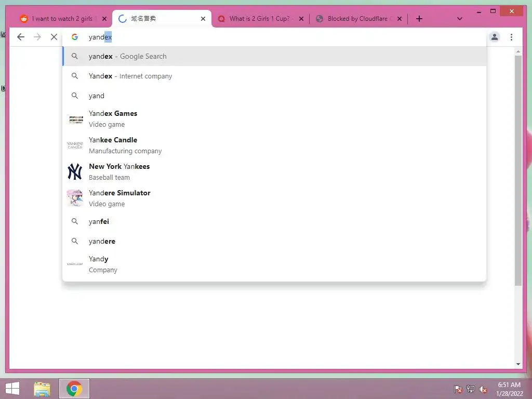Click search icon beside 'yandere'
The width and height of the screenshot is (532, 399).
[x=75, y=241]
